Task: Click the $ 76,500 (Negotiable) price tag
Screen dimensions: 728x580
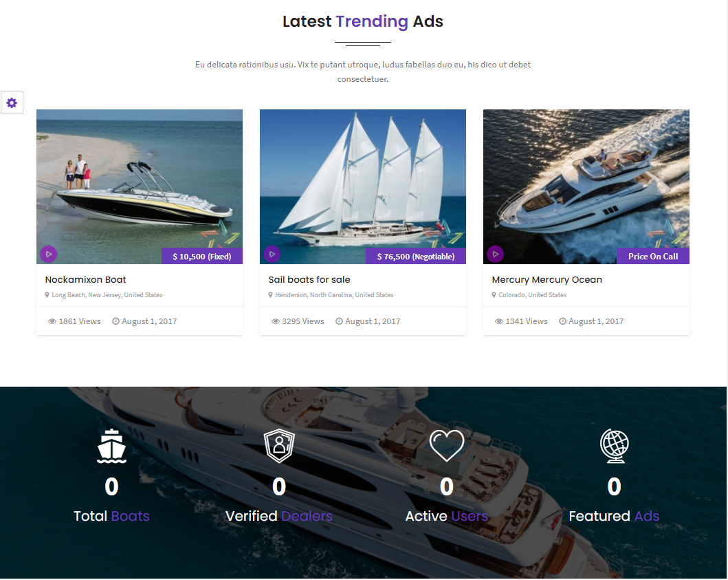Action: (415, 256)
